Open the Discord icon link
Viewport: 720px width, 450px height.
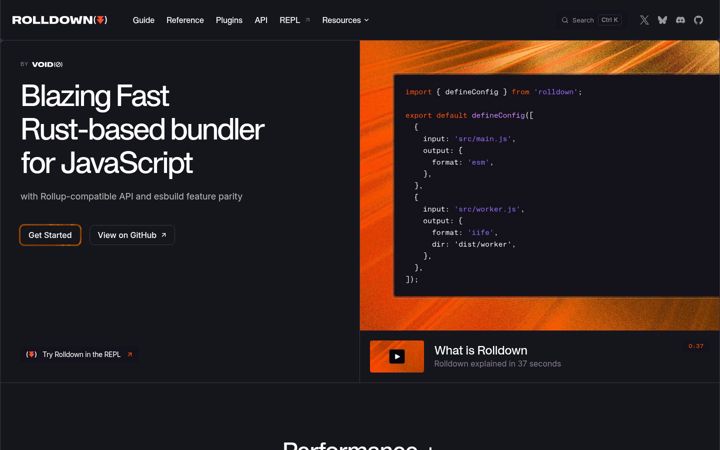681,20
